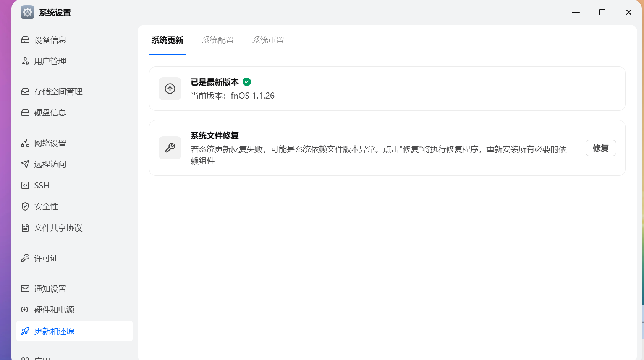Open 设备信息 device info panel
The image size is (644, 360).
click(x=50, y=39)
